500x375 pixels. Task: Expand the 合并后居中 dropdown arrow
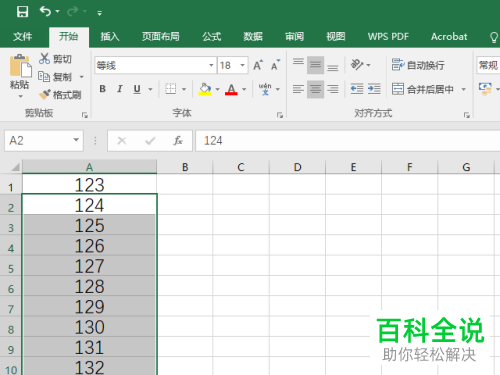[463, 89]
